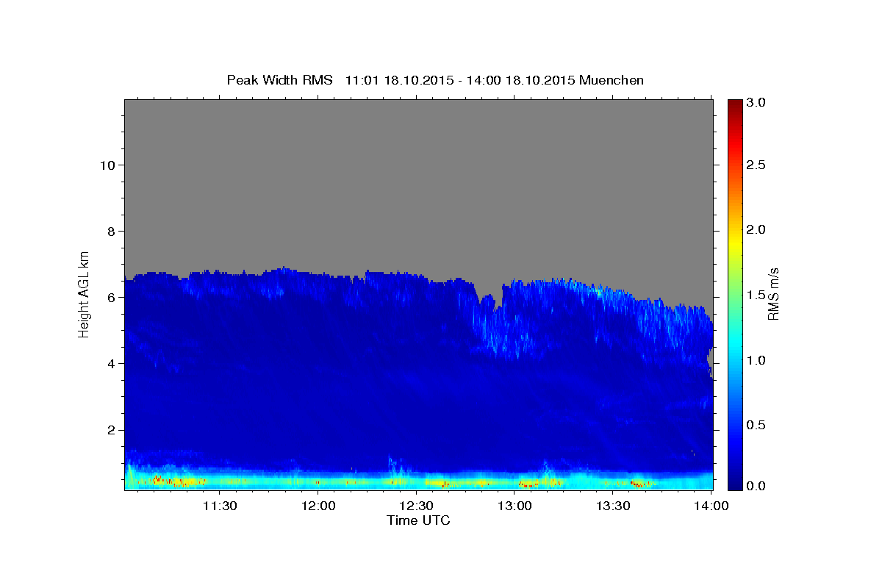Click the colorbar value 3.0
Image resolution: width=882 pixels, height=588 pixels.
(x=756, y=103)
